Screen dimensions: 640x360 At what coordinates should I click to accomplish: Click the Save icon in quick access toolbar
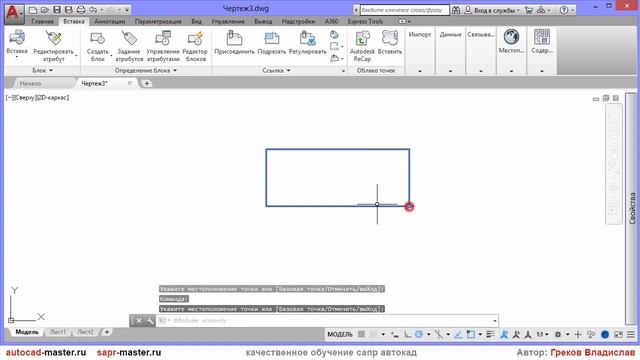point(57,10)
